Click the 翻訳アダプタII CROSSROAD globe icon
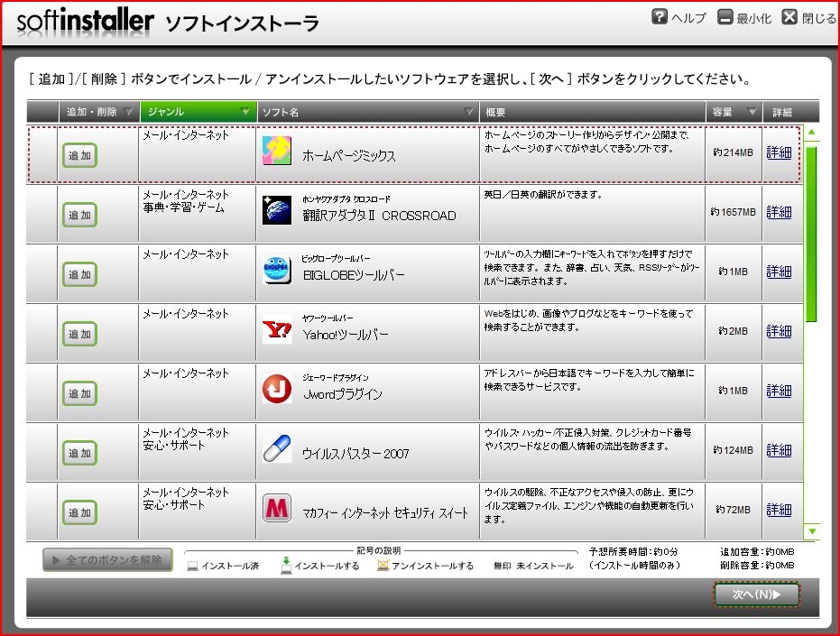Image resolution: width=840 pixels, height=636 pixels. click(277, 210)
